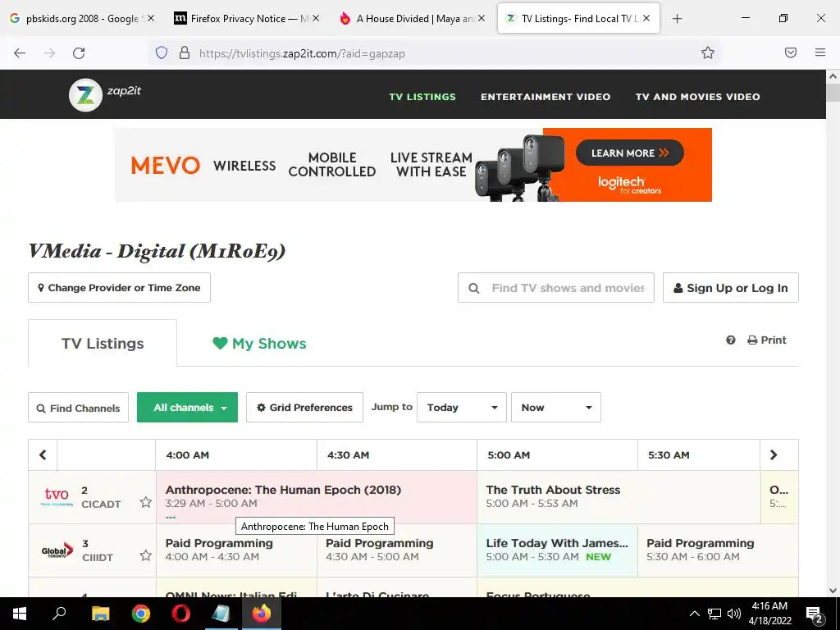This screenshot has width=840, height=630.
Task: Click the Firefox taskbar icon
Action: (262, 614)
